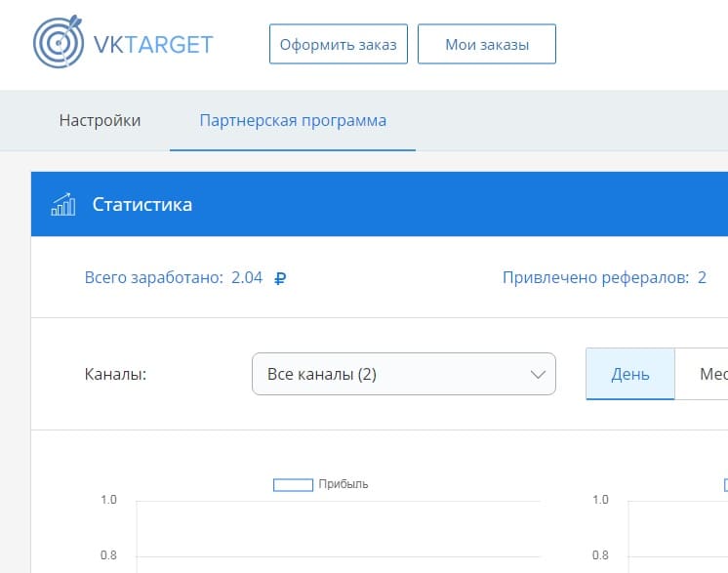The image size is (728, 573).
Task: Click Привлечено рефералов: 2 text
Action: coord(604,277)
